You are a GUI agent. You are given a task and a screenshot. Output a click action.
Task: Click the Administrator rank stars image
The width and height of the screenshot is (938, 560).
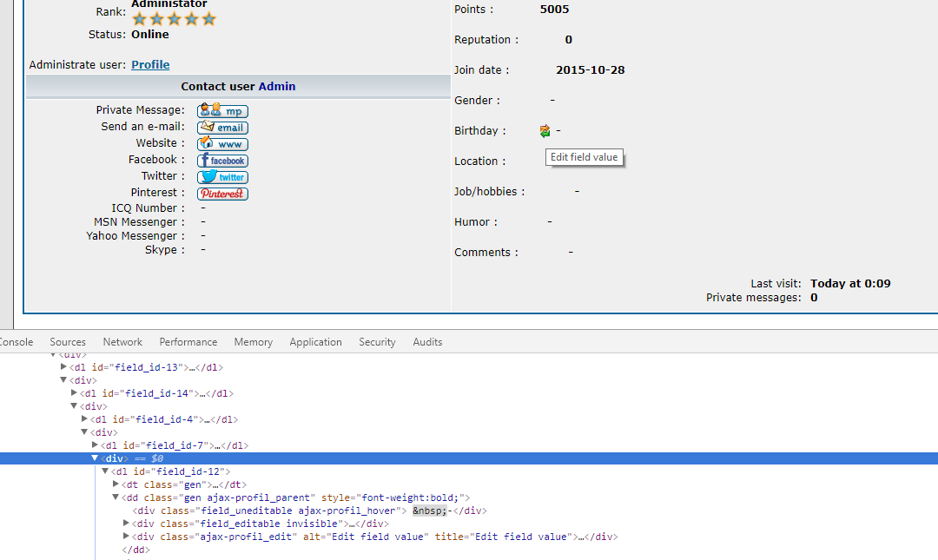[x=174, y=19]
